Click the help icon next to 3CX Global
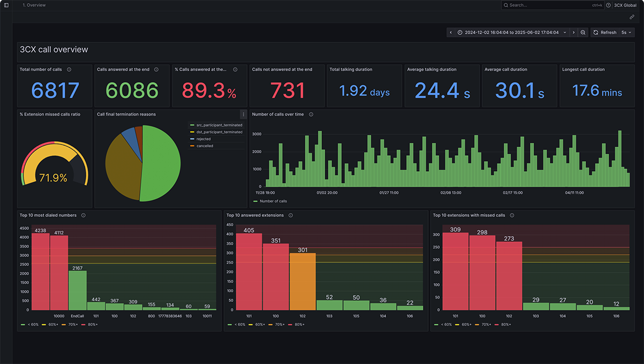644x364 pixels. click(x=609, y=5)
